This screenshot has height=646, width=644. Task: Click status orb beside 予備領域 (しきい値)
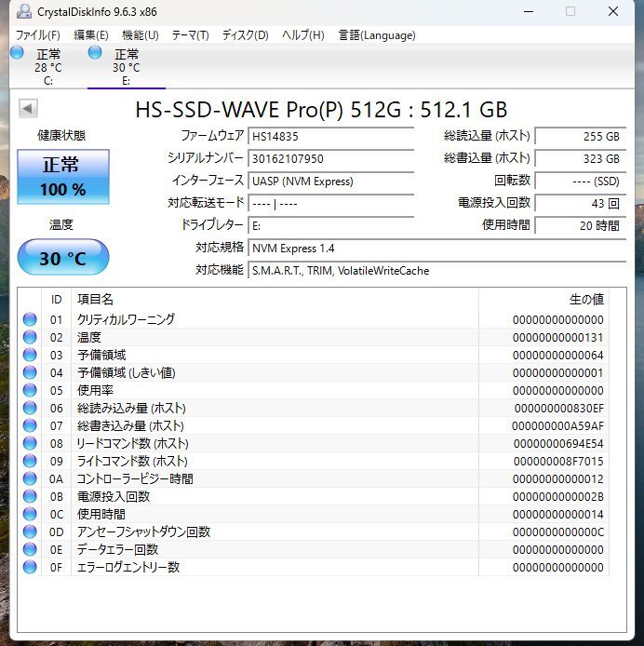(x=30, y=372)
